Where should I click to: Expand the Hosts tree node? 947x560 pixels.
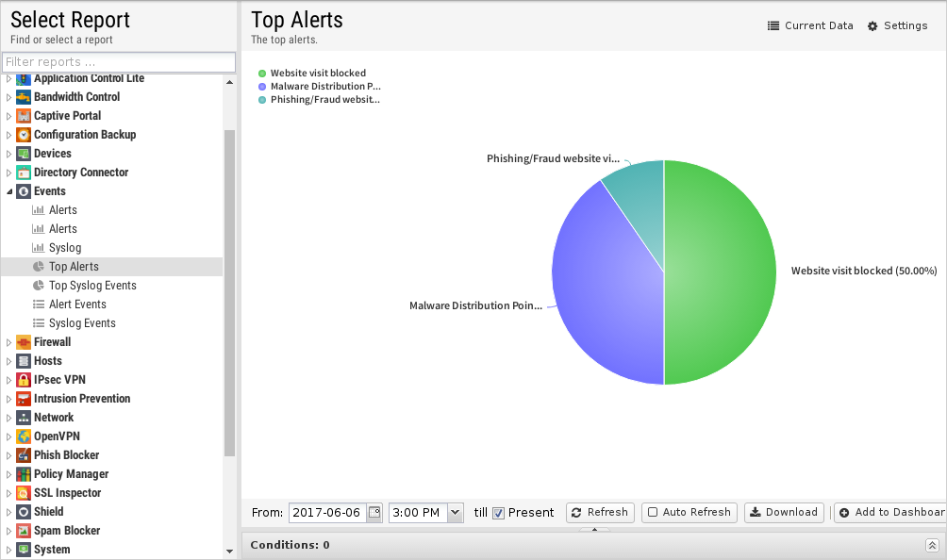pos(9,361)
